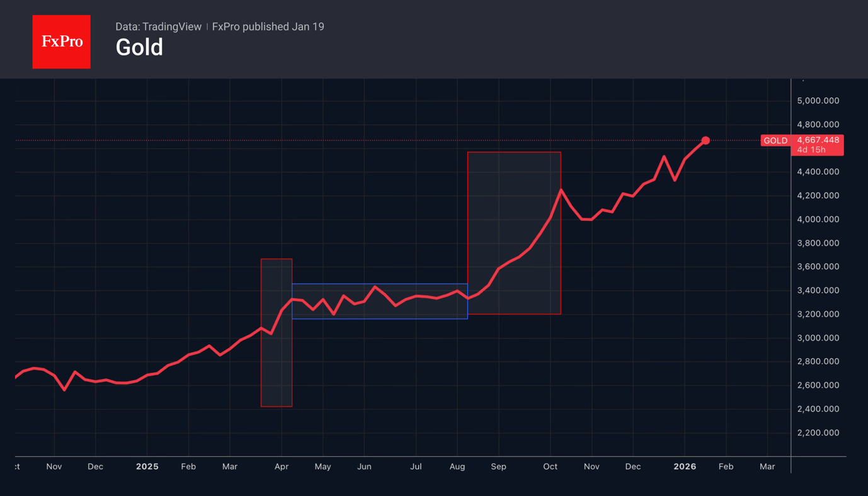Select the 2026 year label

click(685, 466)
